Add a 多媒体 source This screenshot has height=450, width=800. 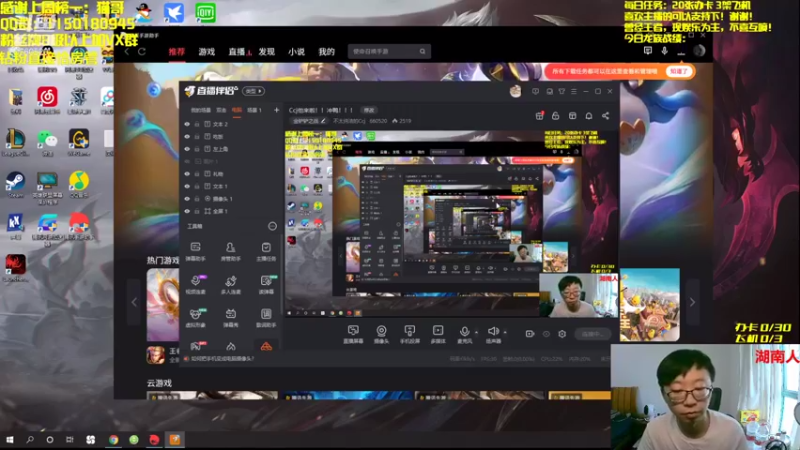pyautogui.click(x=438, y=334)
